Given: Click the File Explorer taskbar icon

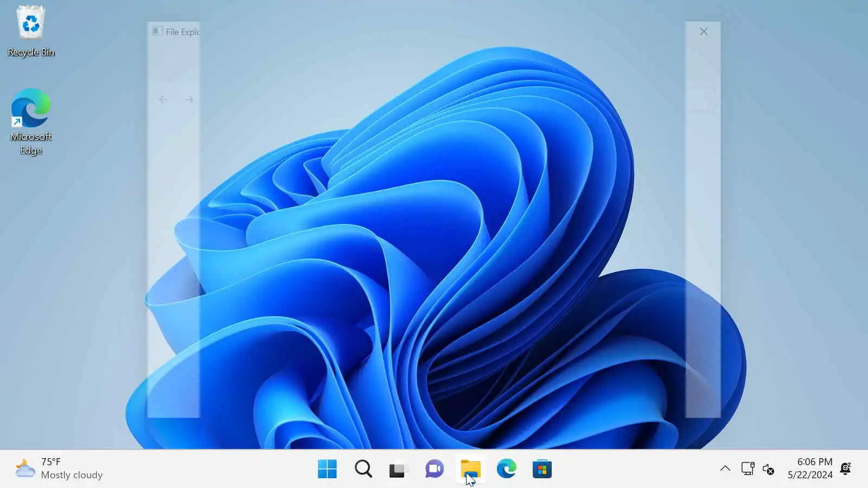Looking at the screenshot, I should tap(470, 469).
